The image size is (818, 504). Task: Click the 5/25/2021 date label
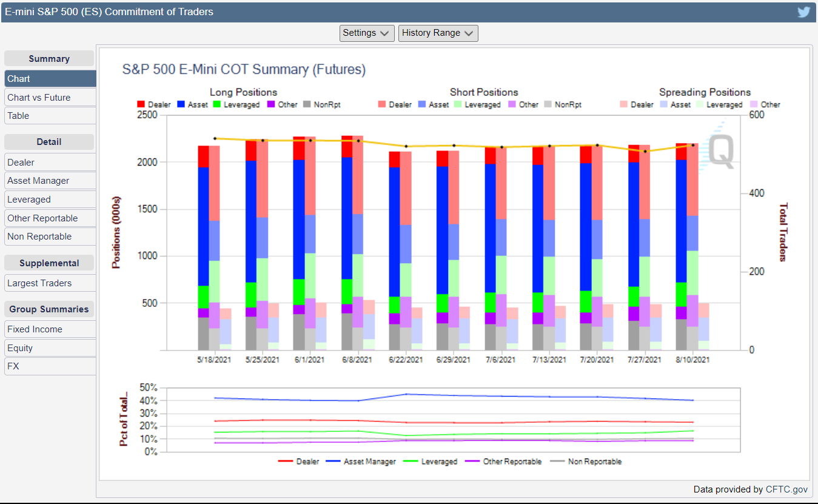(262, 360)
